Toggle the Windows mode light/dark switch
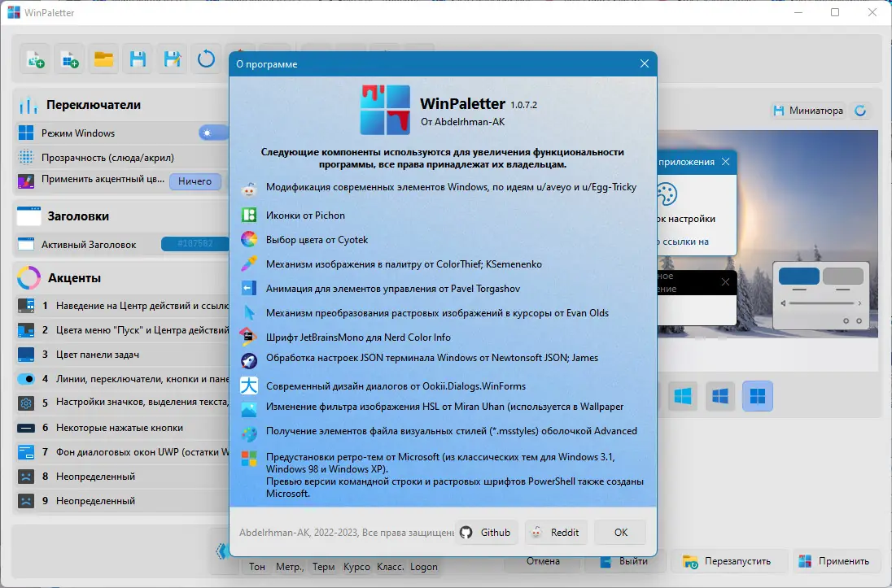Image resolution: width=892 pixels, height=588 pixels. point(214,133)
